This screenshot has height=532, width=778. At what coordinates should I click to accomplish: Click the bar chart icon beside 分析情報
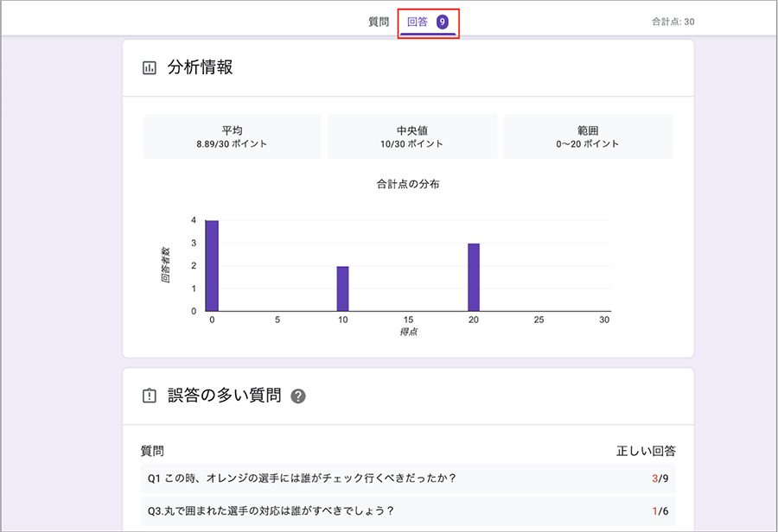coord(150,67)
